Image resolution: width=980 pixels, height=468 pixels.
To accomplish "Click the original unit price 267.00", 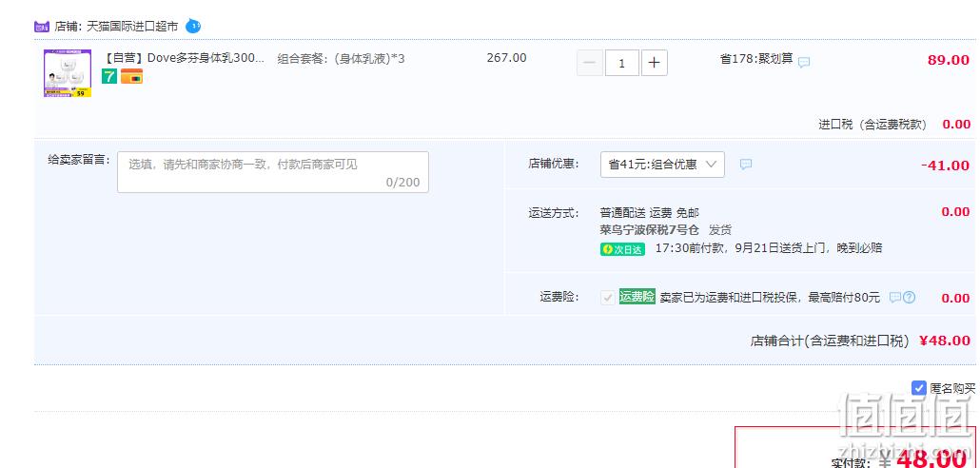I will (506, 58).
